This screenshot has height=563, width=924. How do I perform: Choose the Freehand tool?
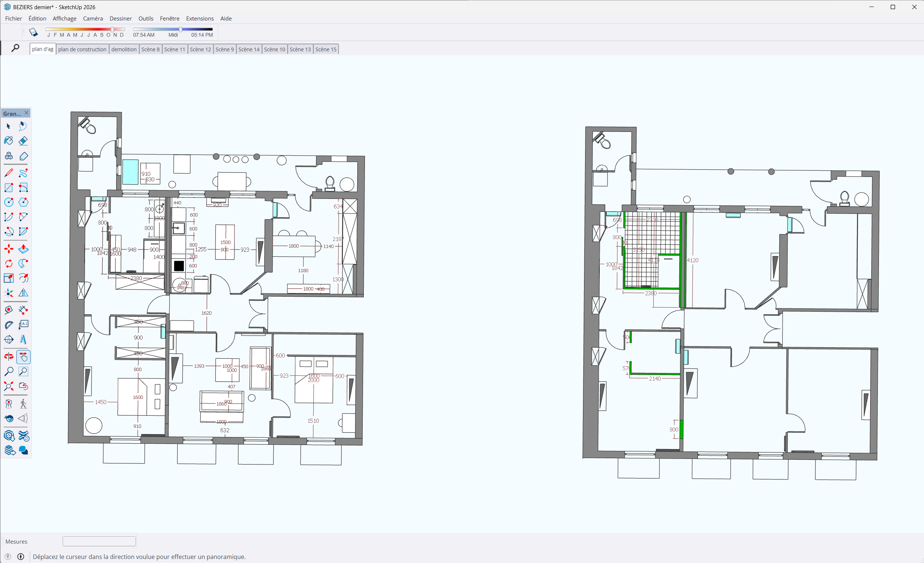point(23,173)
